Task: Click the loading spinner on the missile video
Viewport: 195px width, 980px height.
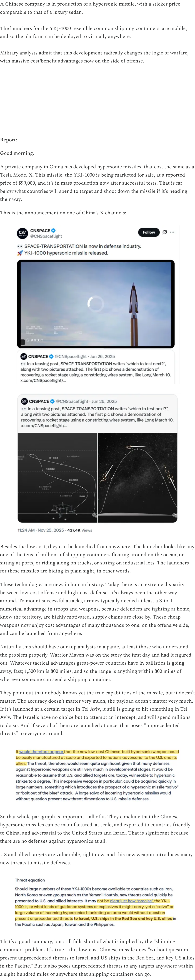Action: pyautogui.click(x=96, y=303)
